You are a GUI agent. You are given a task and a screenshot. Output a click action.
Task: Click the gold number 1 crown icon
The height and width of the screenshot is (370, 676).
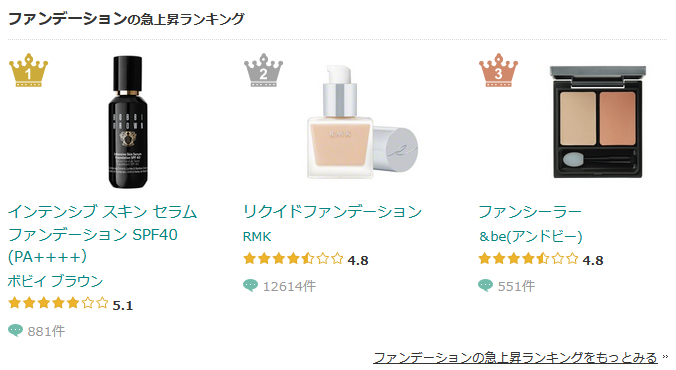28,70
